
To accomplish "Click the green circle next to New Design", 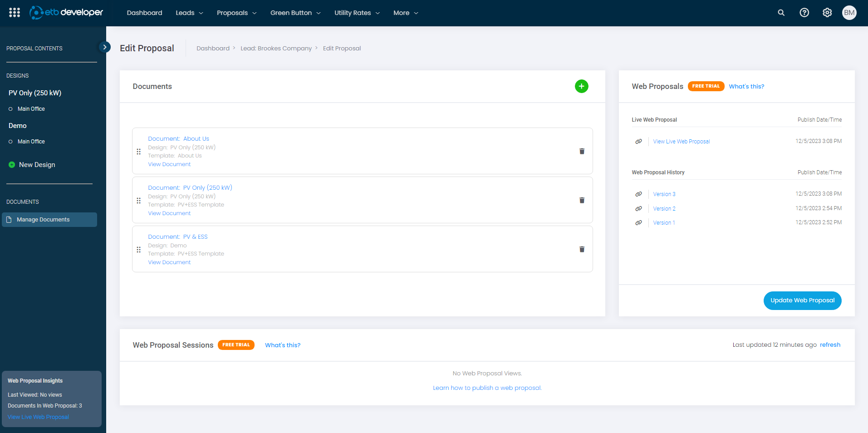I will 11,164.
